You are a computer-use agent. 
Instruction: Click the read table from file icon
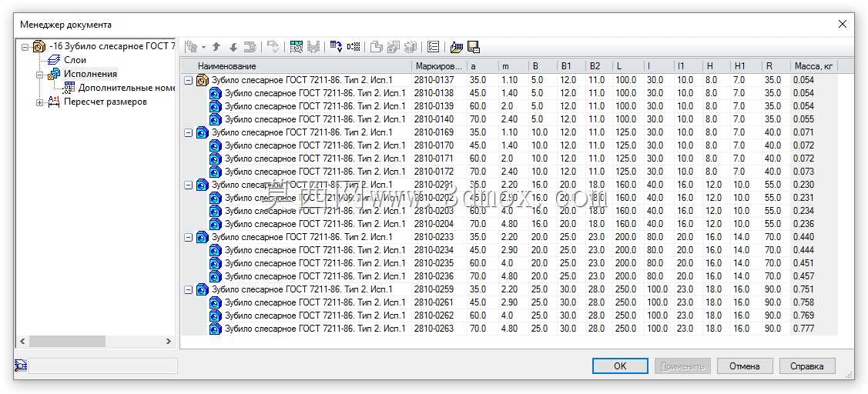[x=457, y=48]
